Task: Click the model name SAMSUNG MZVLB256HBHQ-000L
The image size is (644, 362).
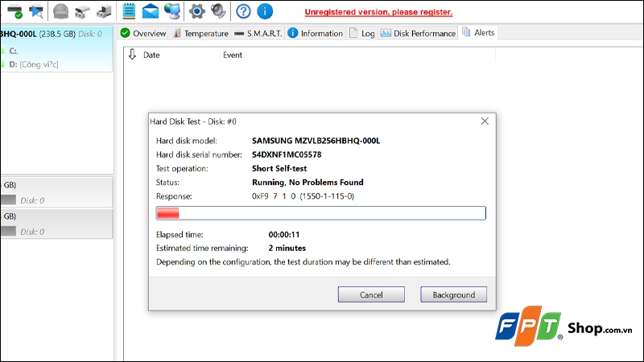Action: [x=316, y=141]
